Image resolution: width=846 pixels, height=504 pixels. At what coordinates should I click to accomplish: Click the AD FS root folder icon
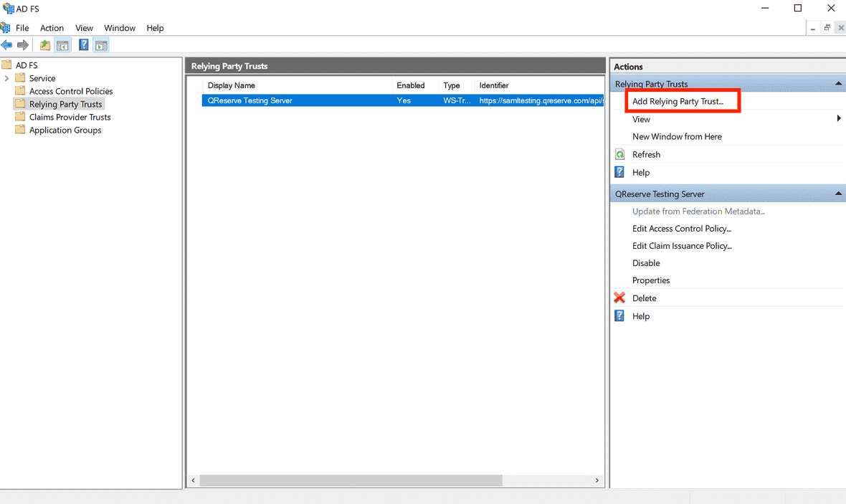click(6, 65)
